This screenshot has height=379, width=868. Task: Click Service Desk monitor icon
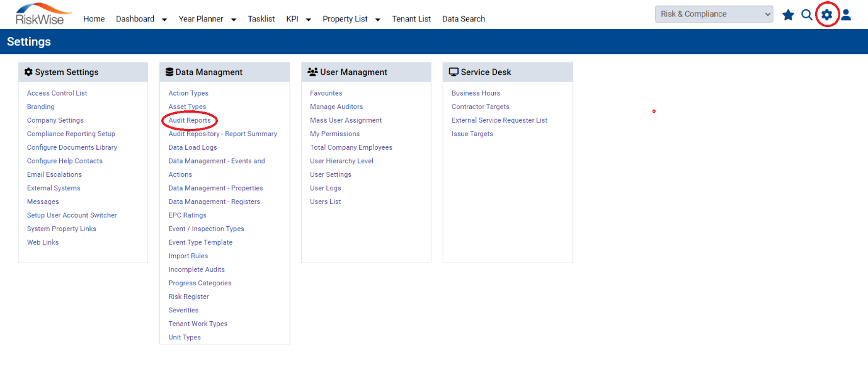(x=454, y=72)
